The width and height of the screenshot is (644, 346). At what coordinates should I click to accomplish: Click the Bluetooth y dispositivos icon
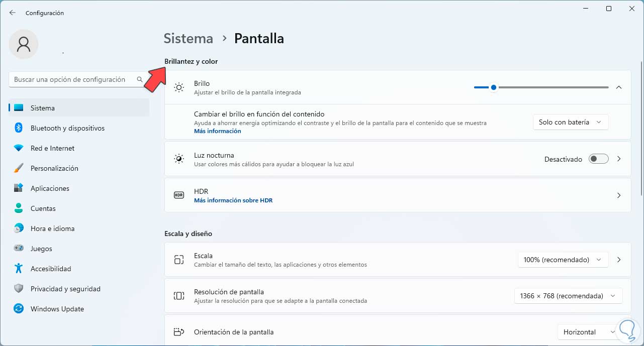[19, 128]
